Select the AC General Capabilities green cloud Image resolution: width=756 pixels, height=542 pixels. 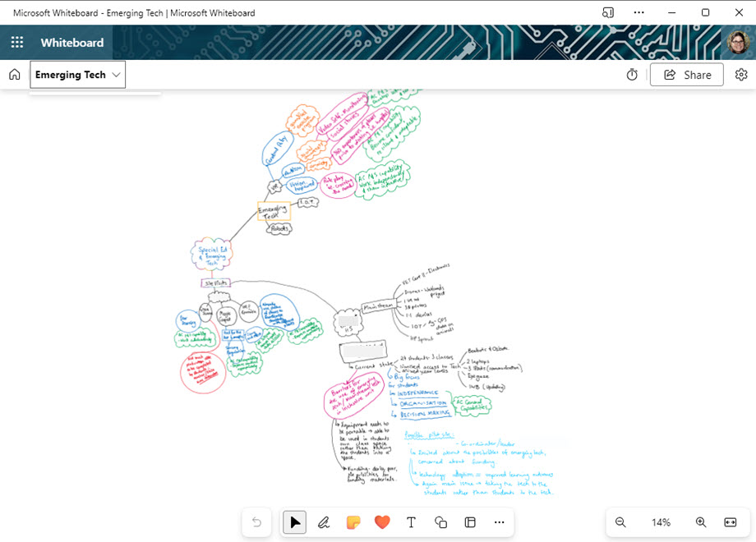(471, 405)
